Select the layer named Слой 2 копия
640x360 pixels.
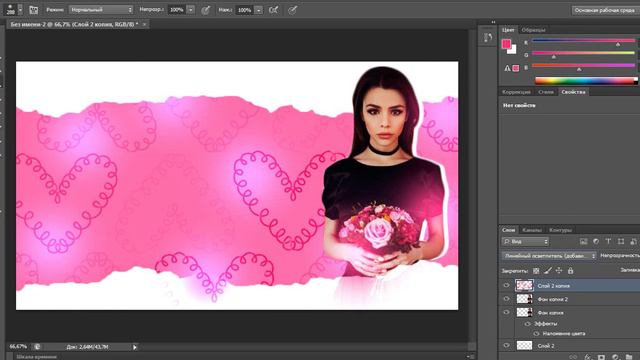pyautogui.click(x=553, y=286)
